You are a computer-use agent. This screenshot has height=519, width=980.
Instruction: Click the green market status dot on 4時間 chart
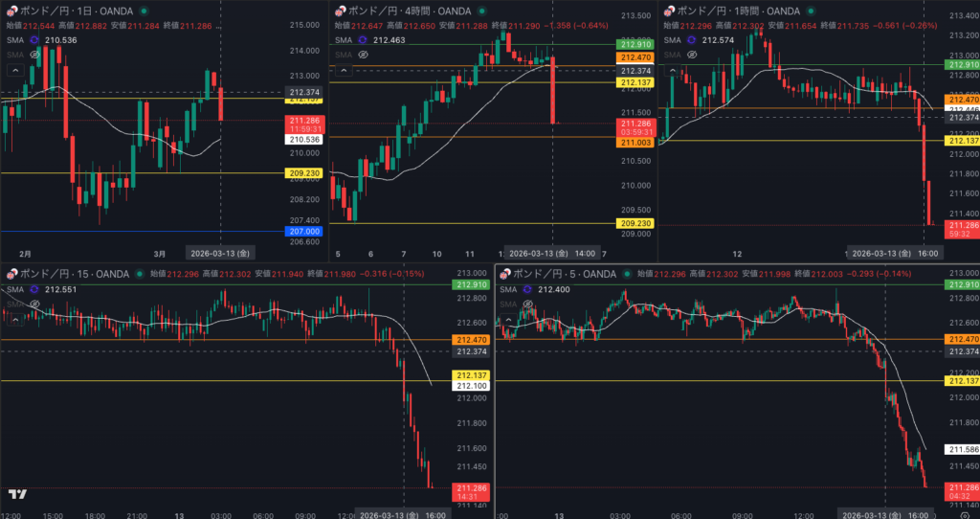tap(482, 11)
